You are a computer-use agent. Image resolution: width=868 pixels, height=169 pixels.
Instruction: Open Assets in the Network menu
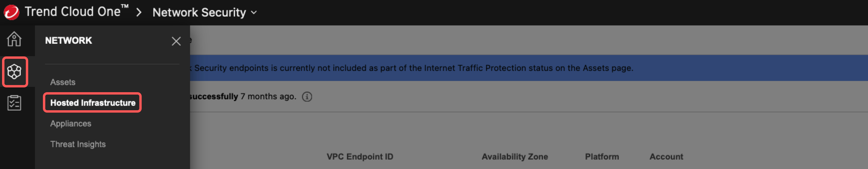click(63, 82)
